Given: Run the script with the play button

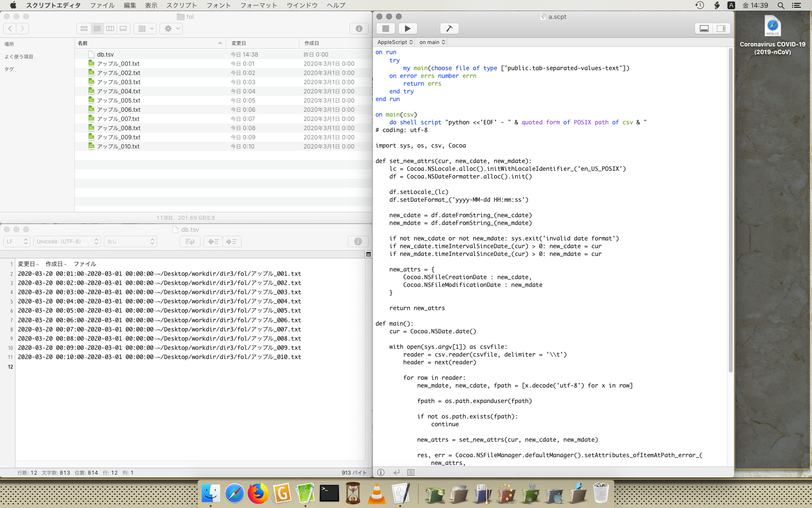Looking at the screenshot, I should coord(407,29).
